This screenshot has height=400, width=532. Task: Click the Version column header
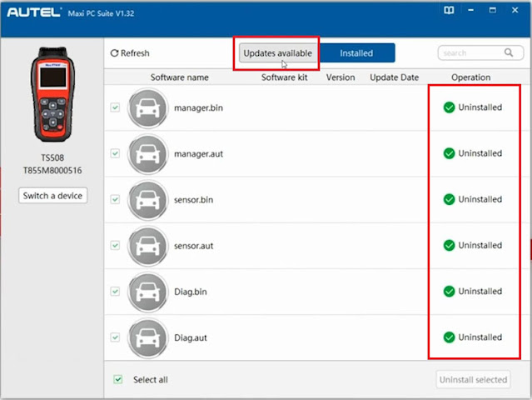click(x=341, y=77)
